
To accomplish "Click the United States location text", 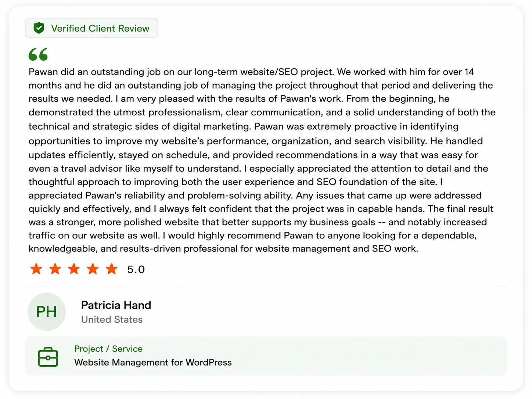I will (x=112, y=319).
